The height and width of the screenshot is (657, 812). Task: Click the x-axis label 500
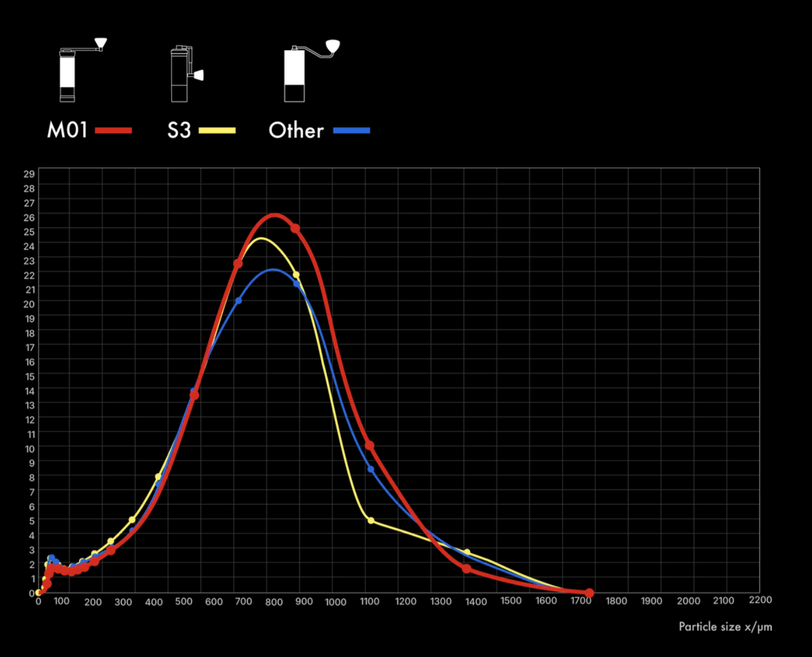(x=184, y=602)
